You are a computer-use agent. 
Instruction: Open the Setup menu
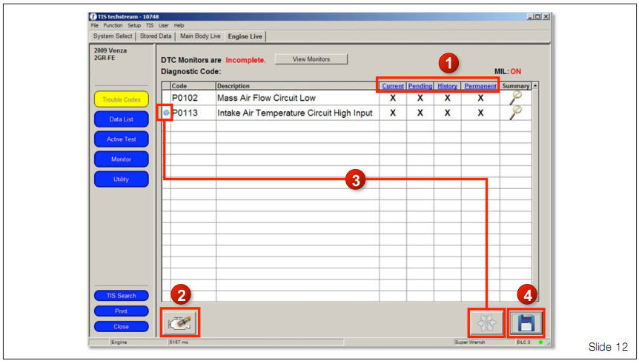click(x=134, y=25)
